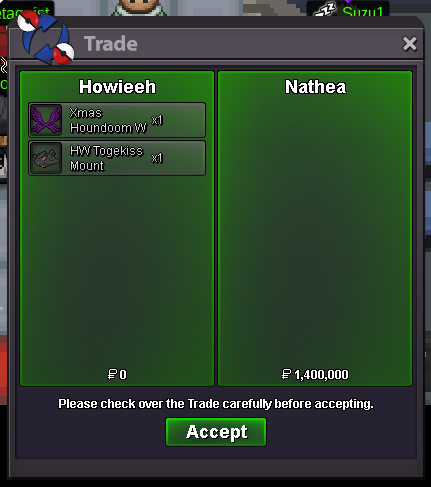The width and height of the screenshot is (431, 487).
Task: Select the Xmas Houndoom W item row
Action: (117, 120)
